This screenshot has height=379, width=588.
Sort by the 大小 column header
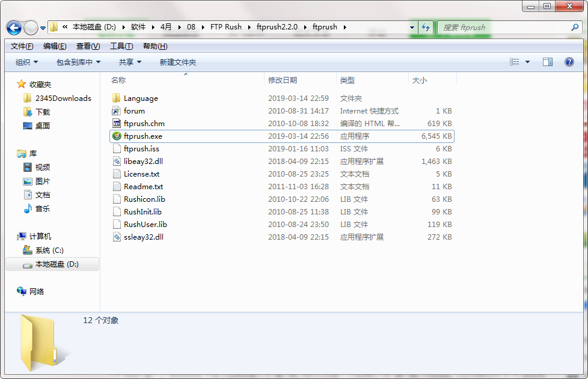(419, 80)
